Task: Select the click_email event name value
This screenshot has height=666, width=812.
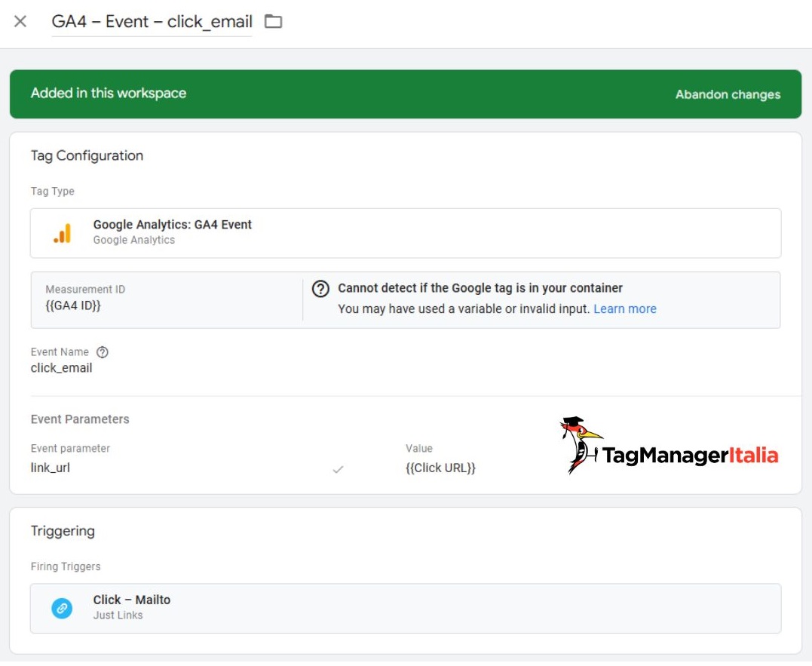Action: click(61, 368)
